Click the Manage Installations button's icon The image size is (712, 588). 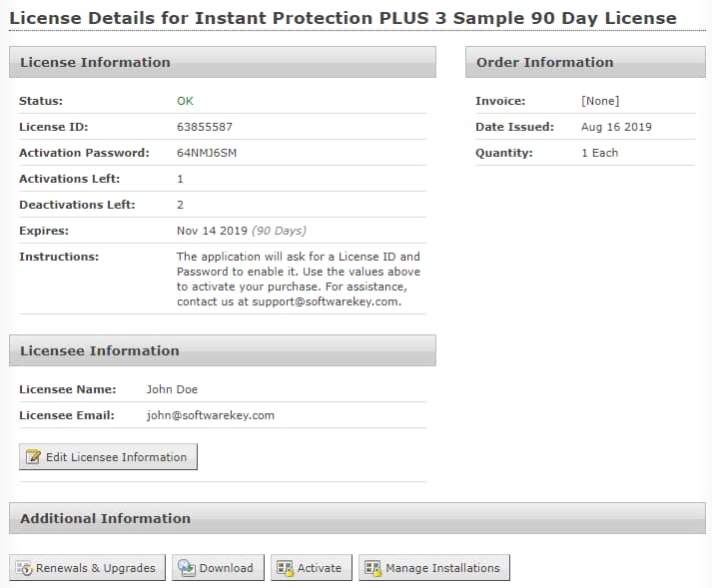point(372,568)
